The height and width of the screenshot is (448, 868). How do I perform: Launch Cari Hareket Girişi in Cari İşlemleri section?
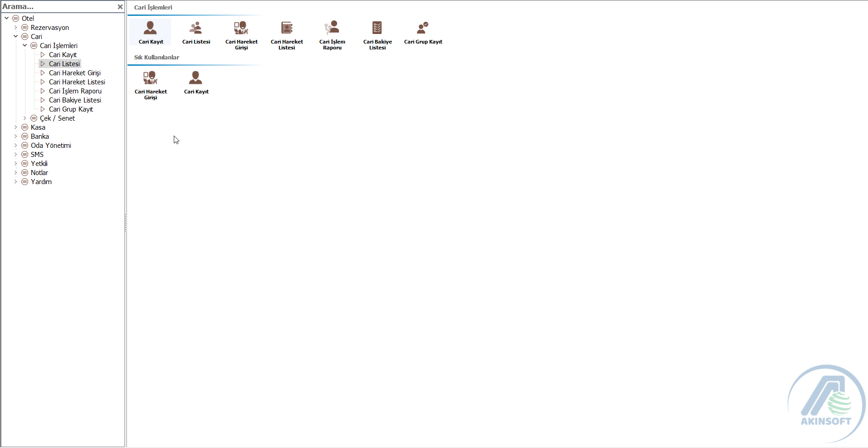point(241,35)
